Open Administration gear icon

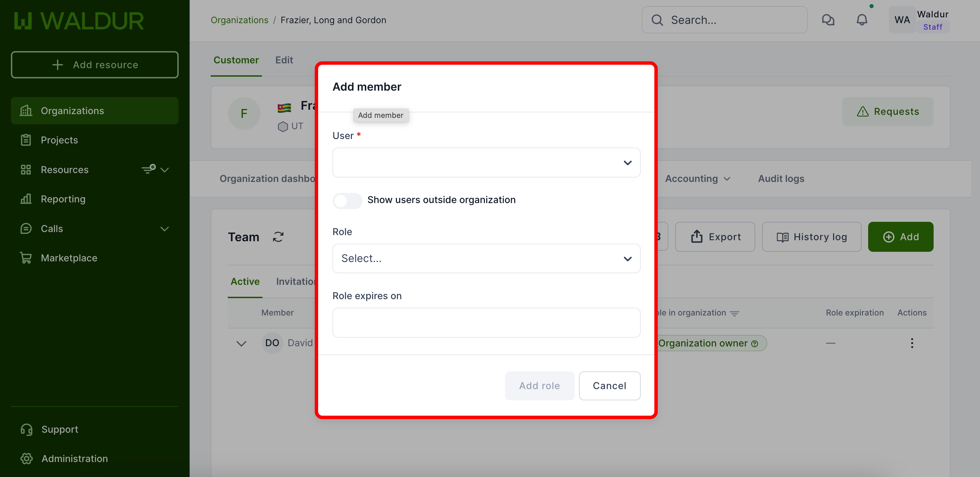point(27,458)
